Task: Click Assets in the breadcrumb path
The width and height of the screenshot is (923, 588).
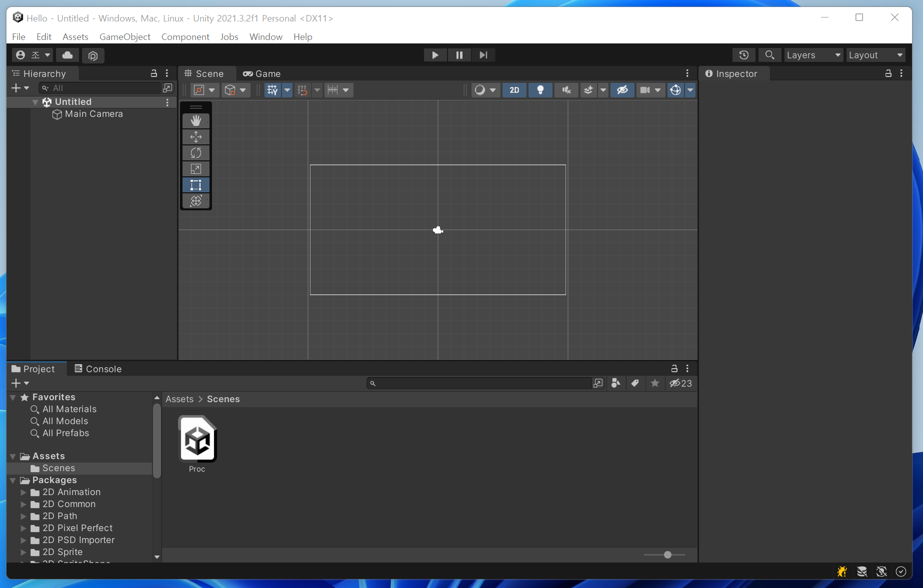Action: (x=179, y=399)
